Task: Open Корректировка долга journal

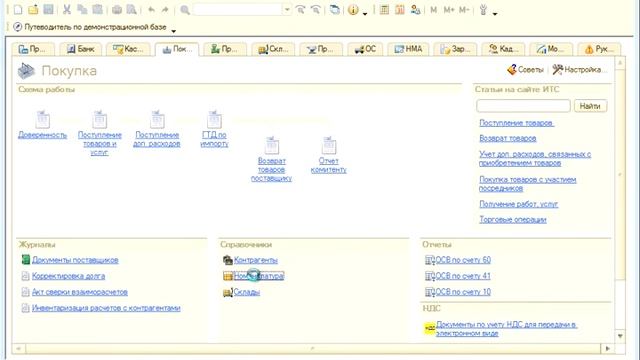Action: pos(69,276)
